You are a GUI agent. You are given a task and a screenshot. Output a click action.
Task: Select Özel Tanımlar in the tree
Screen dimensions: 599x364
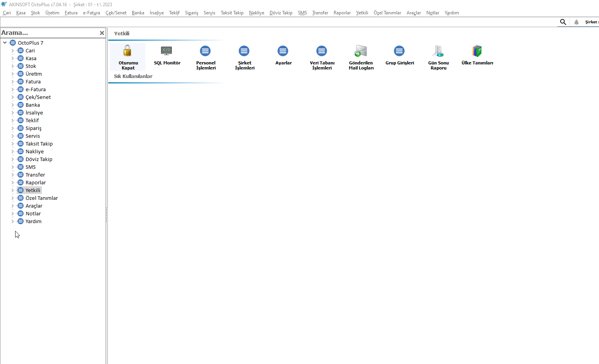(42, 198)
